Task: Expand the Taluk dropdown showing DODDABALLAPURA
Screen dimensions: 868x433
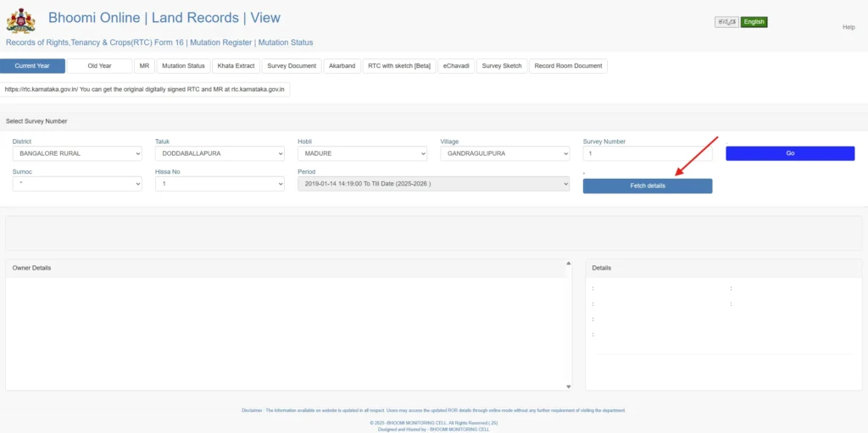Action: pyautogui.click(x=220, y=154)
